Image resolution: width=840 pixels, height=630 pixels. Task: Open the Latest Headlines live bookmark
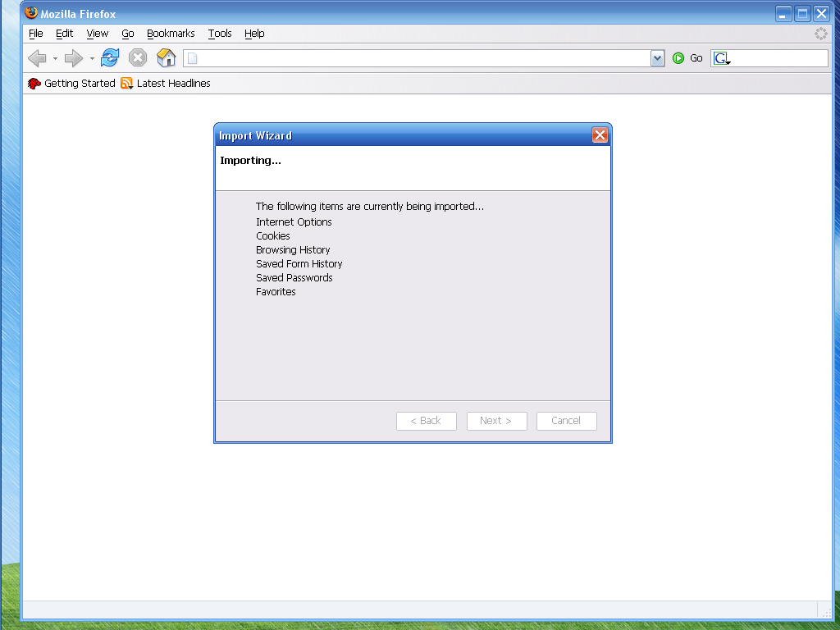coord(174,84)
